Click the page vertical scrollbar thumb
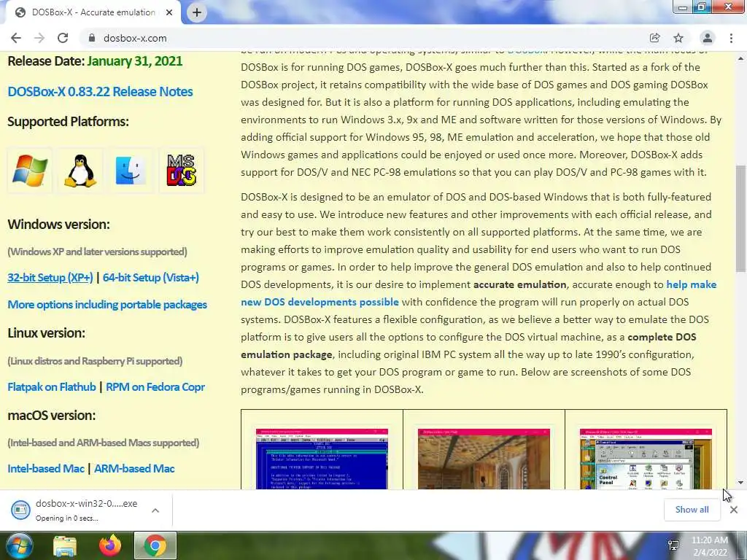The width and height of the screenshot is (747, 560). 740,219
